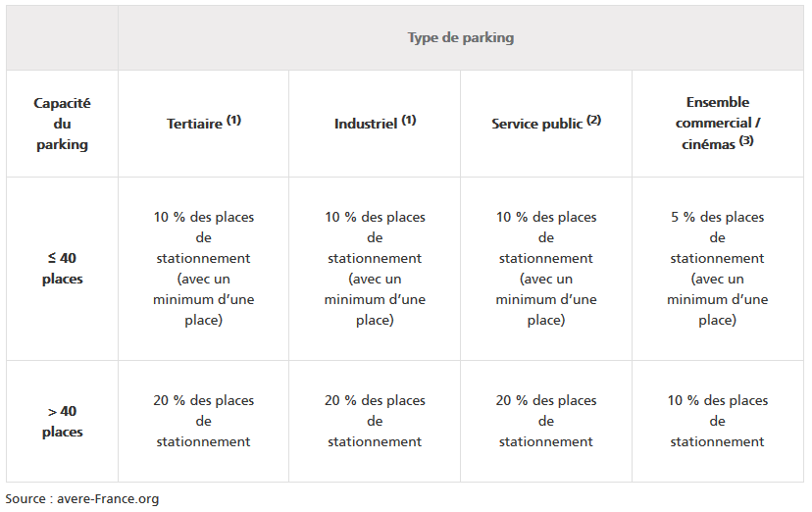Click Tertiaire 10 % cell for ≤ 40 places
Viewport: 812px width, 512px height.
pyautogui.click(x=204, y=268)
